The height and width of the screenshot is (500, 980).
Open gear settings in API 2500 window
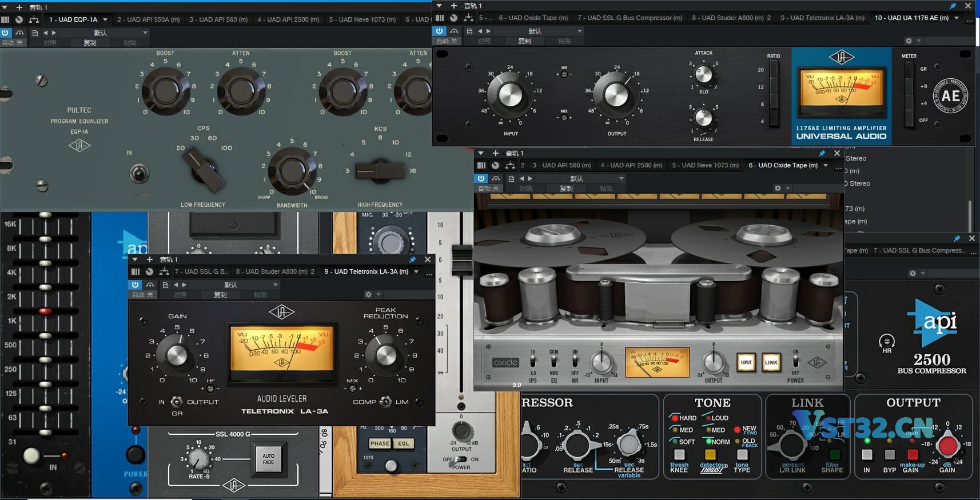pos(913,273)
